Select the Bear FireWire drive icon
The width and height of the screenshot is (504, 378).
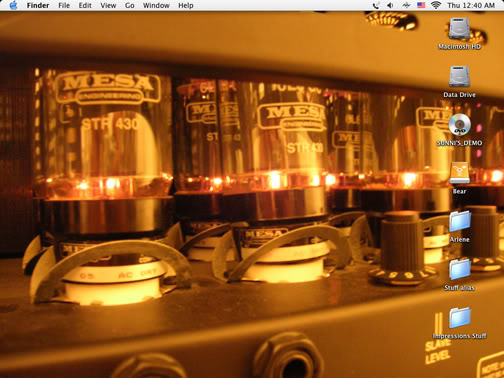pos(459,173)
